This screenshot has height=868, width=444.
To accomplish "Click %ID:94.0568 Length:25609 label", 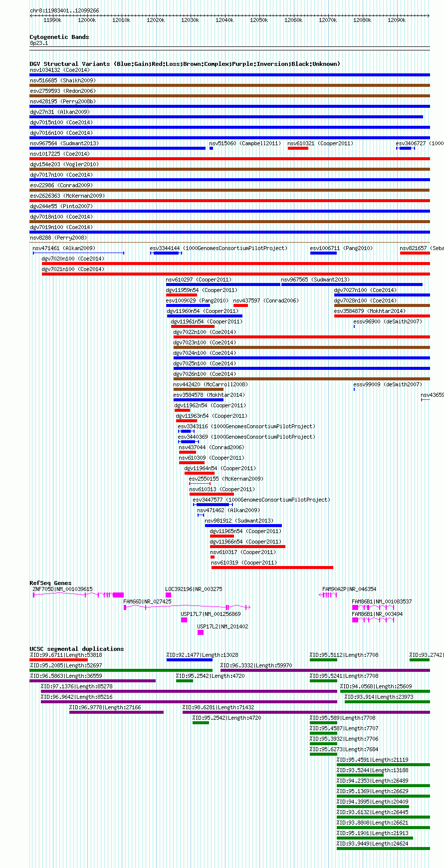I will (x=376, y=686).
